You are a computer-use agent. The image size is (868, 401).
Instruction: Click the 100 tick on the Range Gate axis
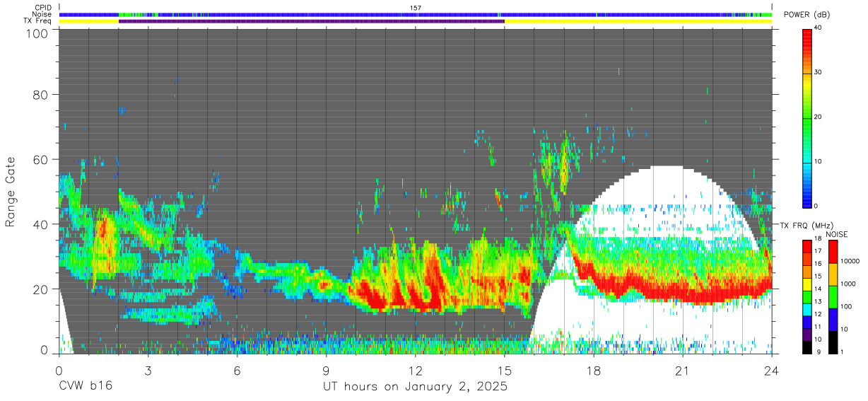pyautogui.click(x=37, y=33)
